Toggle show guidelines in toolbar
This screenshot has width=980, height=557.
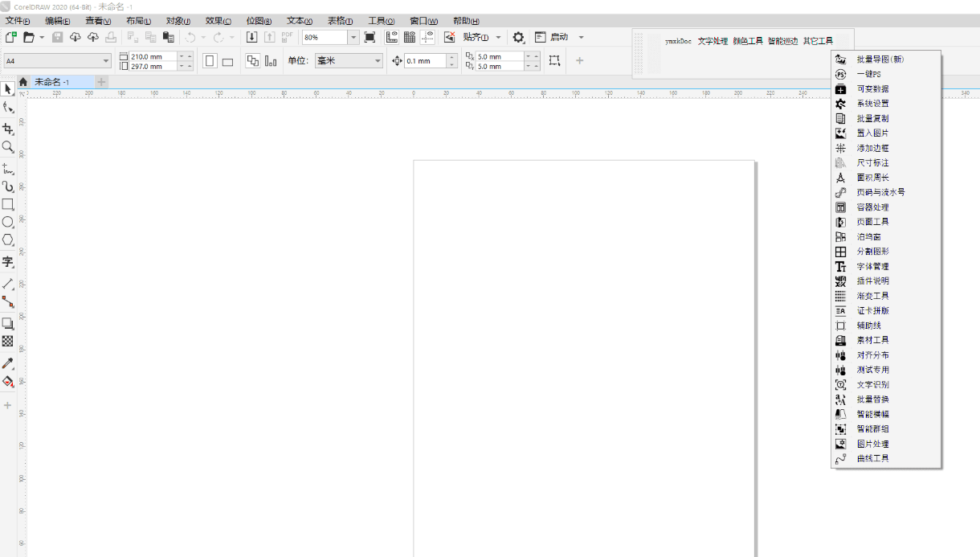(427, 37)
